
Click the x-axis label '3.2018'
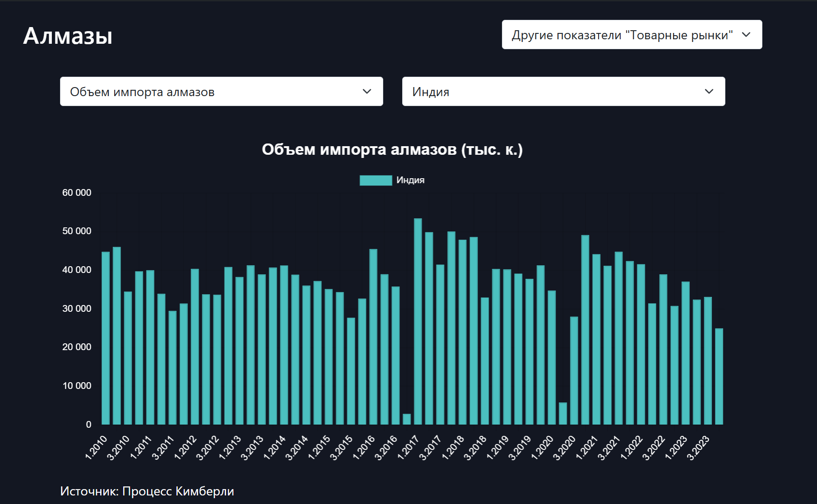[x=475, y=447]
